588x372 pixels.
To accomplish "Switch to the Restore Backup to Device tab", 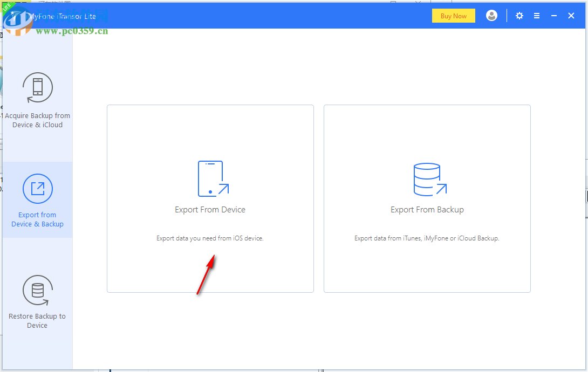I will coord(37,305).
